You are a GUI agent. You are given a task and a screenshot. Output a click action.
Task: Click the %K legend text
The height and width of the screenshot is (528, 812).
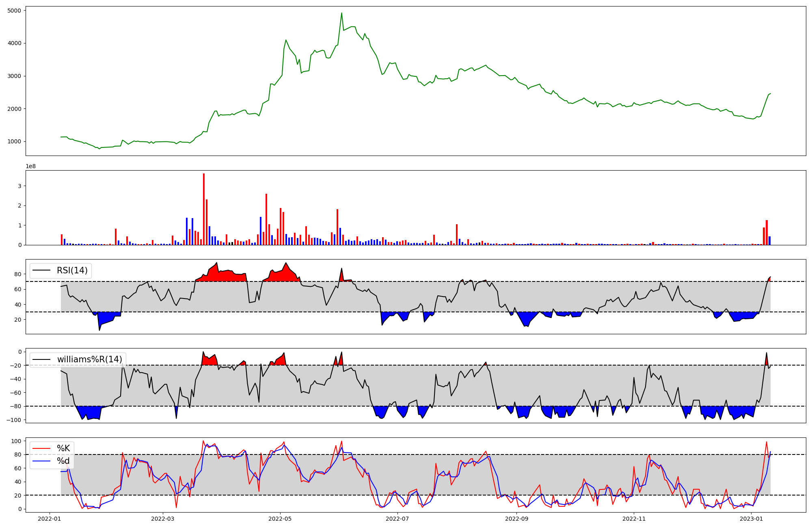coord(63,448)
